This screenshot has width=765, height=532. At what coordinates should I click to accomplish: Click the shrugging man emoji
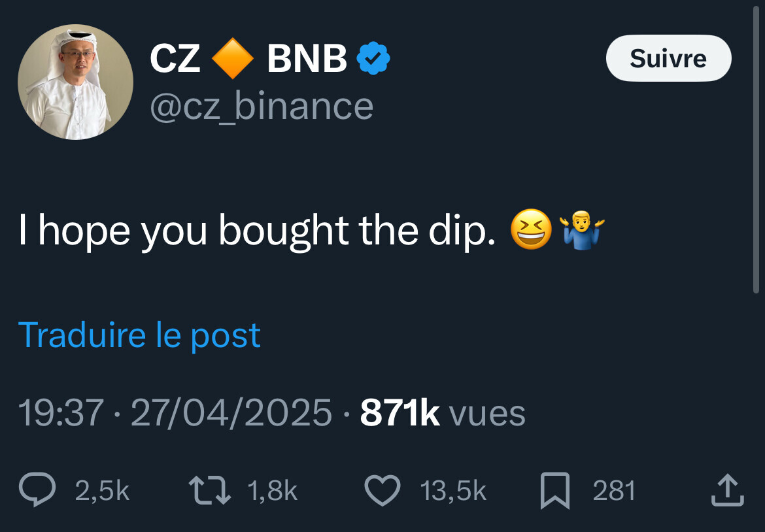pyautogui.click(x=583, y=231)
